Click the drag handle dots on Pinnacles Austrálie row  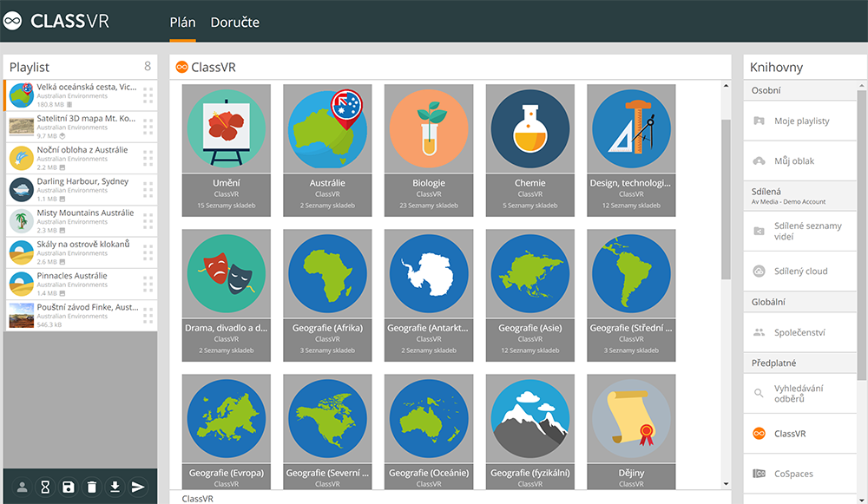148,285
